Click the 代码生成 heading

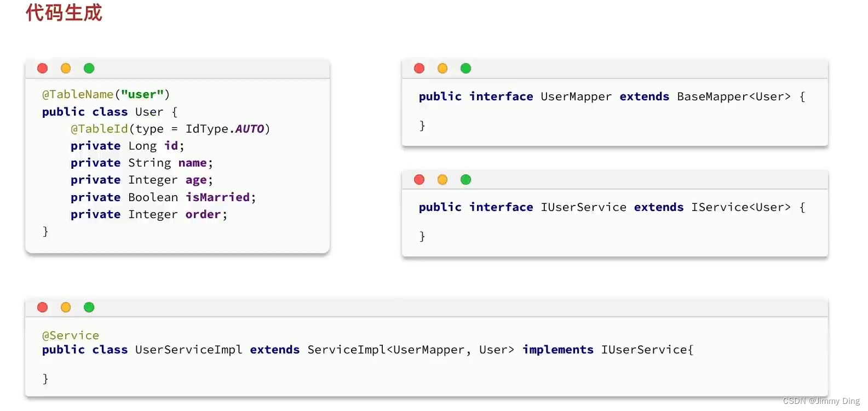point(64,12)
